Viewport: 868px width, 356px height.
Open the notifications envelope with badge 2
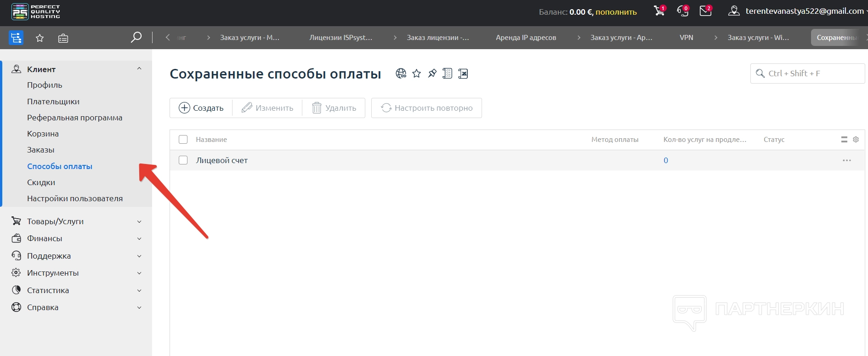pyautogui.click(x=706, y=11)
